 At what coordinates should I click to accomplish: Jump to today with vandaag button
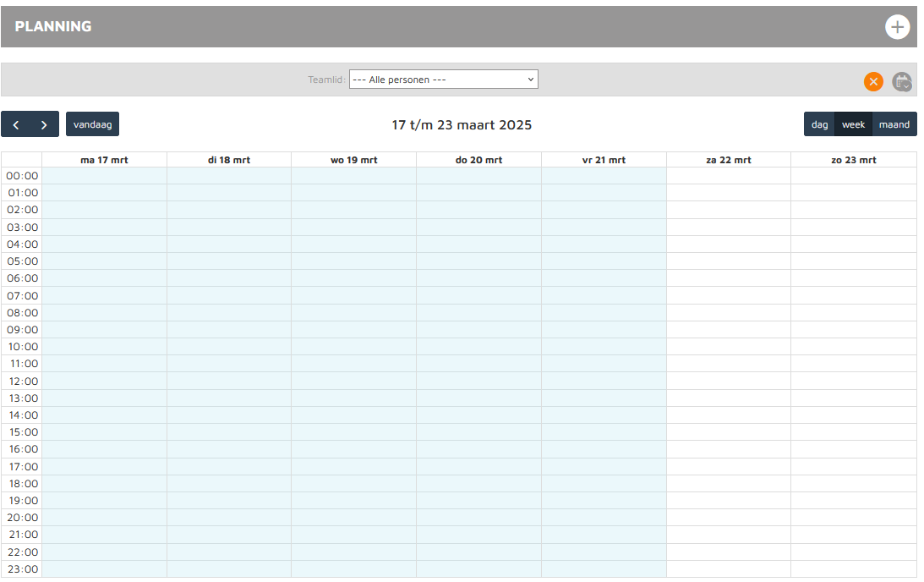(x=92, y=124)
